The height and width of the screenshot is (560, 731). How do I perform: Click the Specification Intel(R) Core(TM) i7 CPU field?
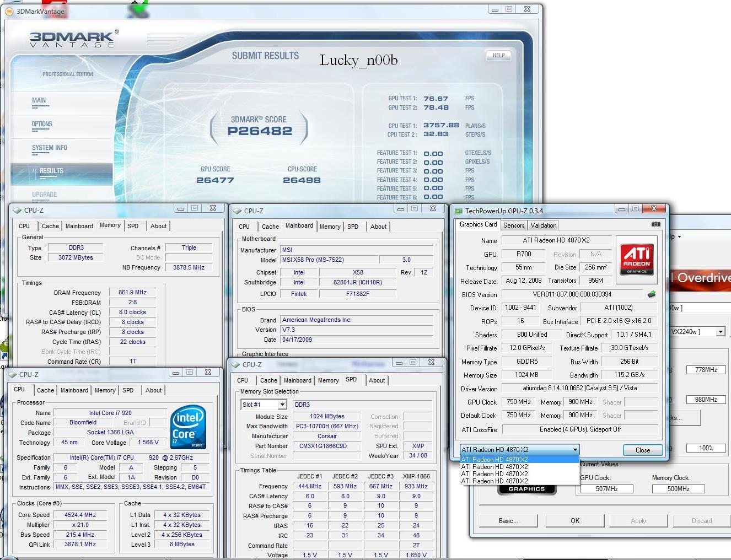point(131,457)
